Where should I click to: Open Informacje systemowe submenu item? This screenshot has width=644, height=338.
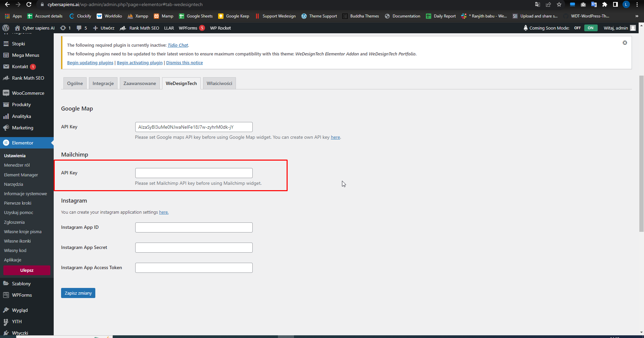click(x=26, y=194)
